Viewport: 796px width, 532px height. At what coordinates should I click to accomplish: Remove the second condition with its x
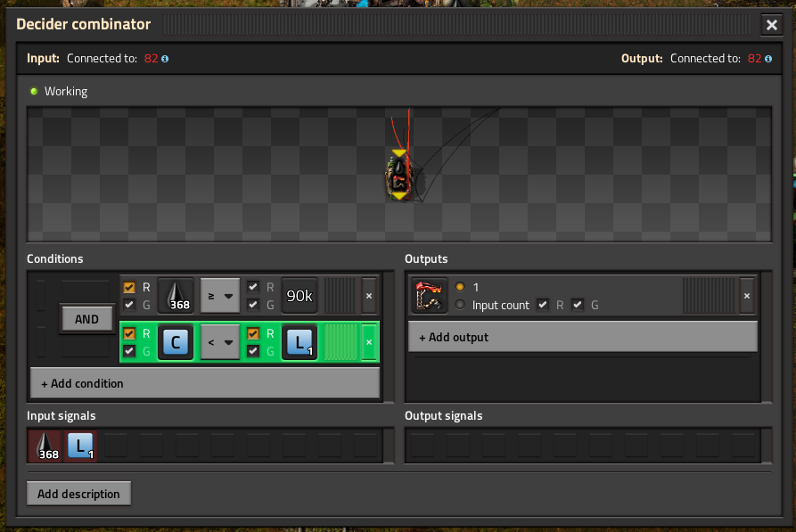click(x=369, y=342)
